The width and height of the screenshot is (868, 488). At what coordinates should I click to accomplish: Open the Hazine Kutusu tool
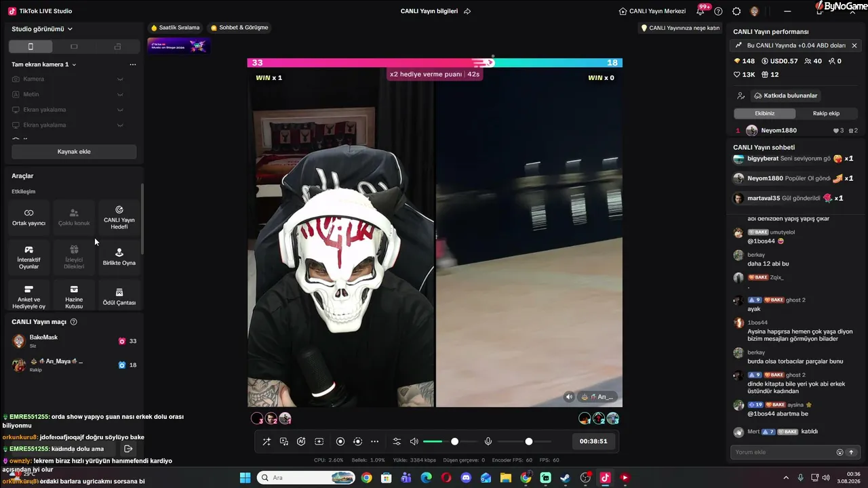[x=74, y=296]
